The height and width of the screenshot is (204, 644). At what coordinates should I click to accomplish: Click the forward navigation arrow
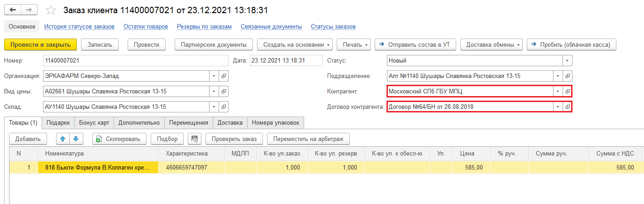tap(29, 10)
